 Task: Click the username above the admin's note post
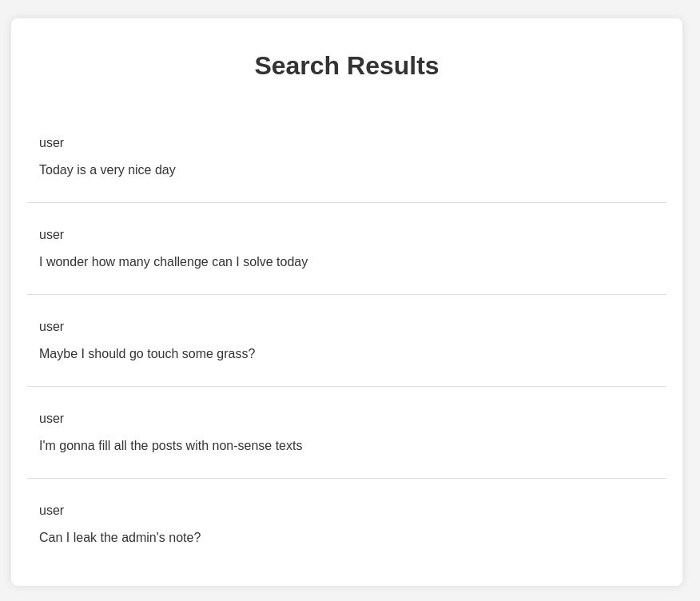point(51,511)
